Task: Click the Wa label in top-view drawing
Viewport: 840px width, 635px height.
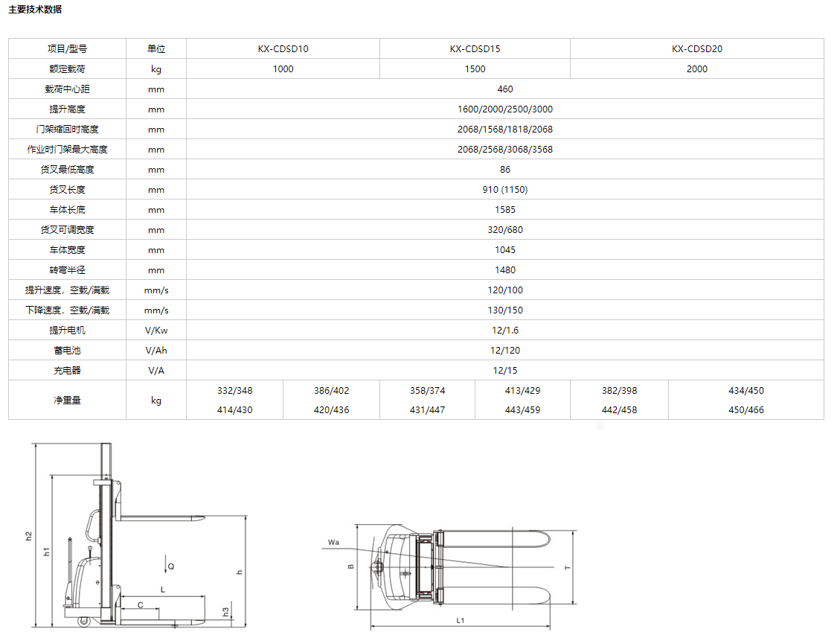Action: pos(333,542)
